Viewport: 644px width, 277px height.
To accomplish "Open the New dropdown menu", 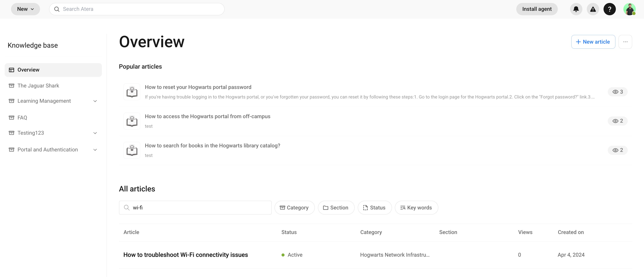I will coord(25,9).
